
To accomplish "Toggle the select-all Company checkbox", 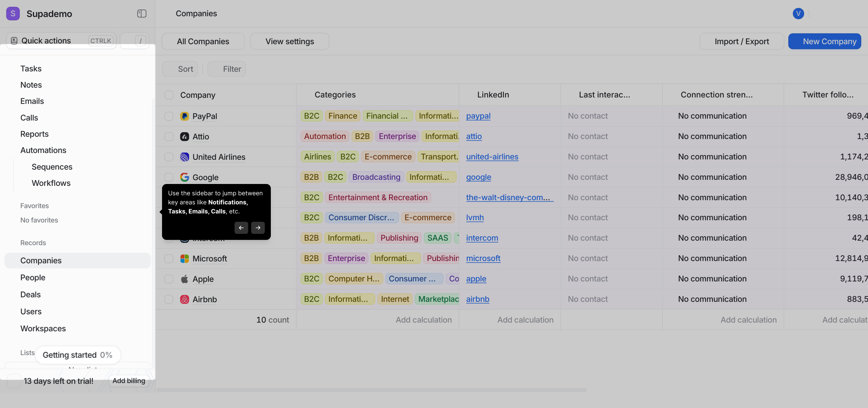I will coord(169,95).
